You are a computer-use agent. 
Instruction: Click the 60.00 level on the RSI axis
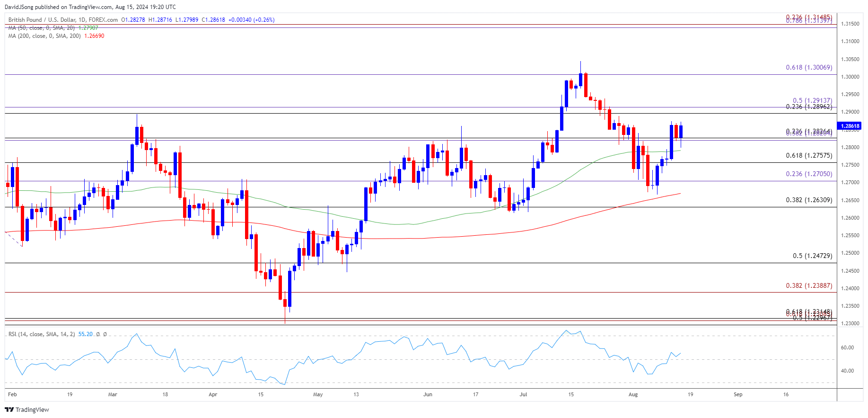tap(847, 347)
